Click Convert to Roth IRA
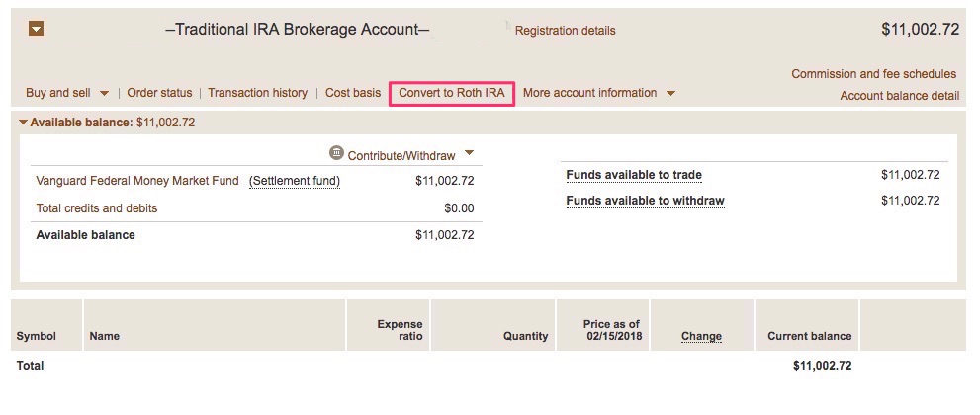980x415 pixels. 452,93
